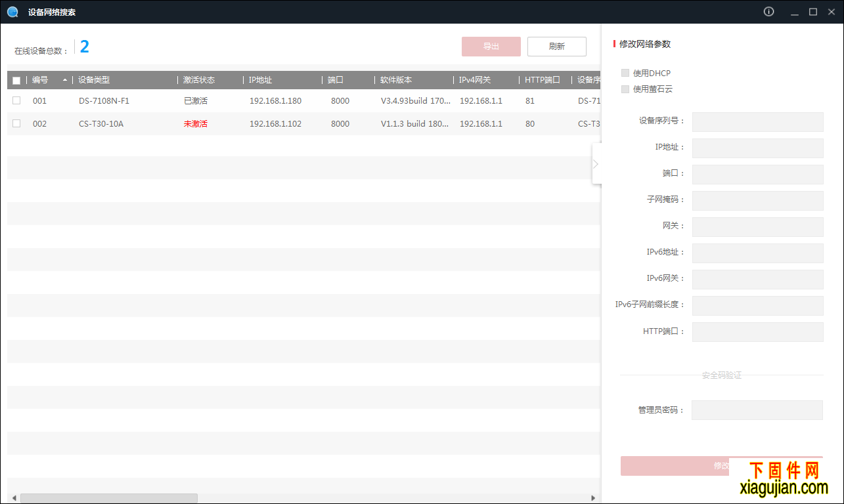Sort by 激活状态 column header
The height and width of the screenshot is (504, 844).
(x=199, y=80)
